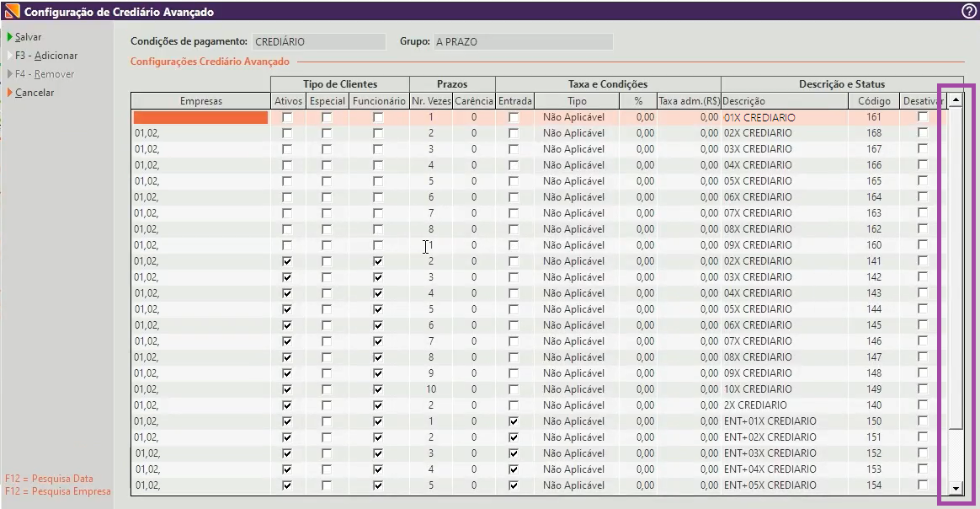Click the scroll down arrow of the table
The height and width of the screenshot is (509, 980).
pyautogui.click(x=956, y=488)
